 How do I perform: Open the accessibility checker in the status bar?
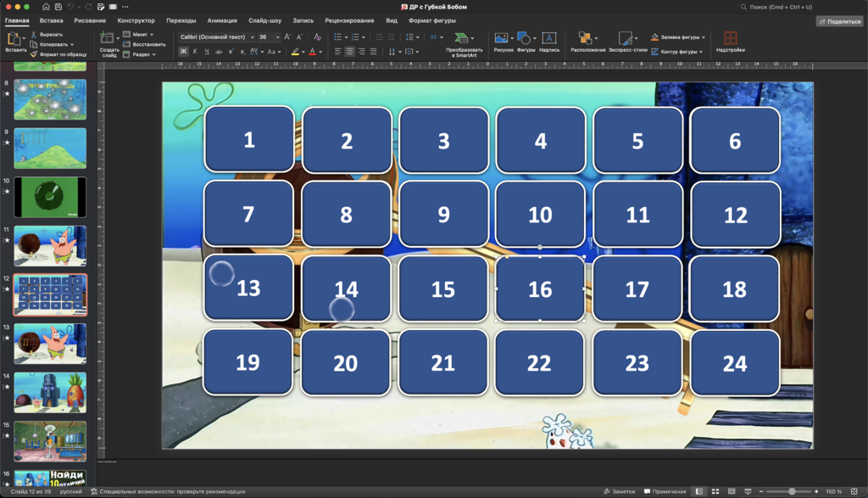169,491
